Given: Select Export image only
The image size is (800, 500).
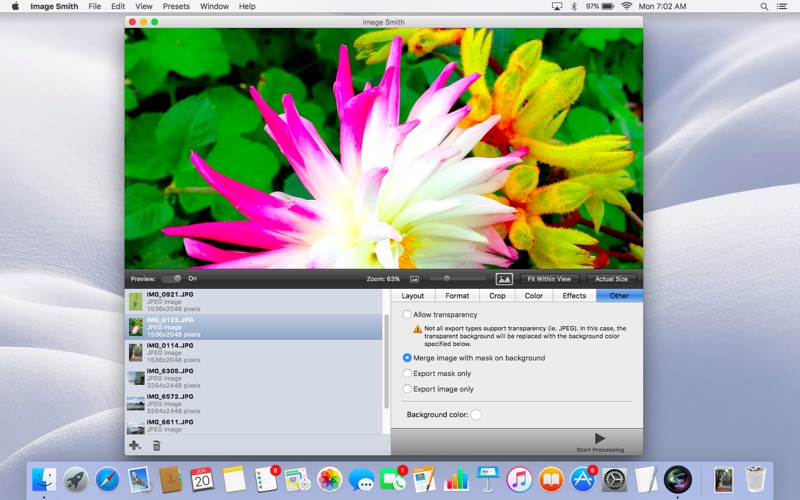Looking at the screenshot, I should 407,389.
